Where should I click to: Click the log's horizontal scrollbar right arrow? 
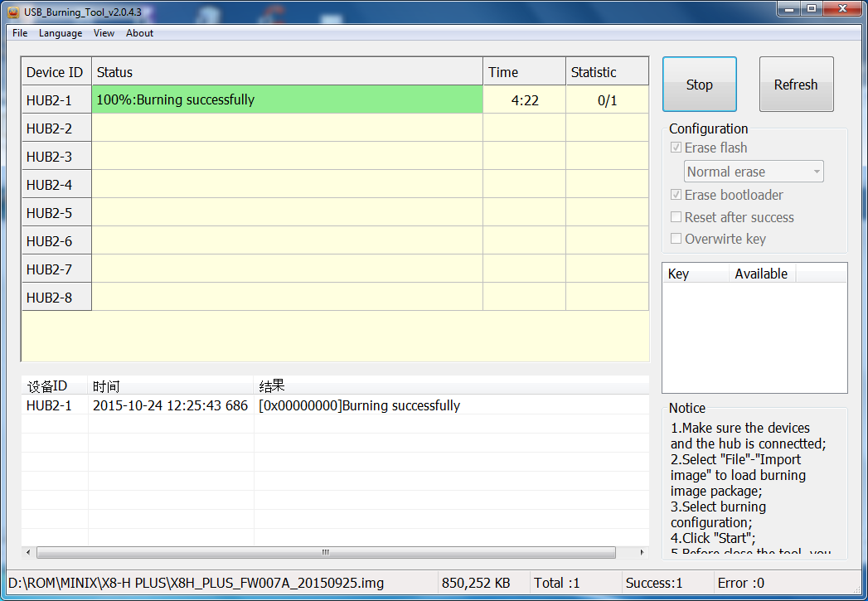[641, 552]
